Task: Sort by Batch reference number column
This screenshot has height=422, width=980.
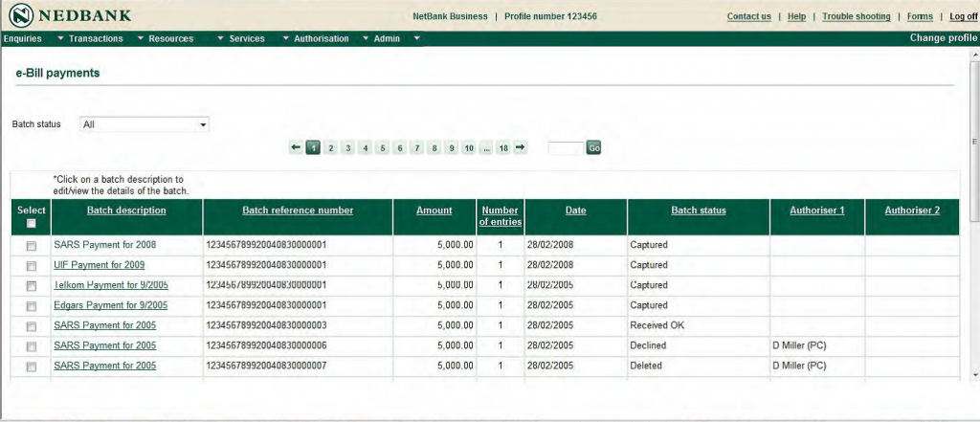Action: tap(298, 211)
